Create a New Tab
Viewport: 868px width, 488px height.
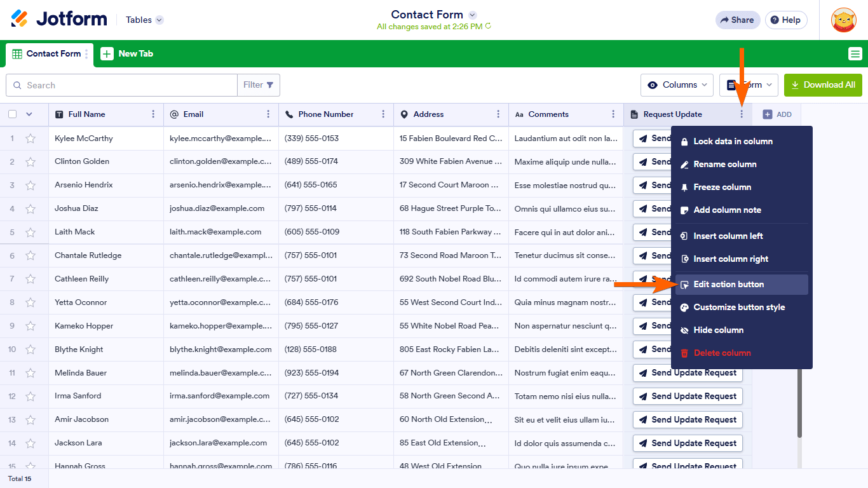127,54
